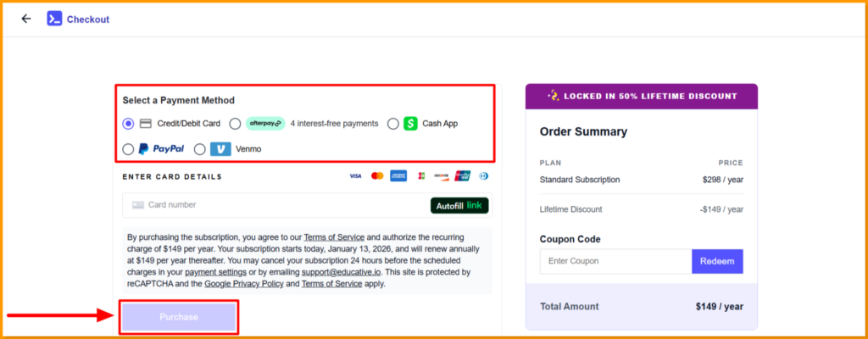868x339 pixels.
Task: Click the Enter Coupon input field
Action: [x=615, y=261]
